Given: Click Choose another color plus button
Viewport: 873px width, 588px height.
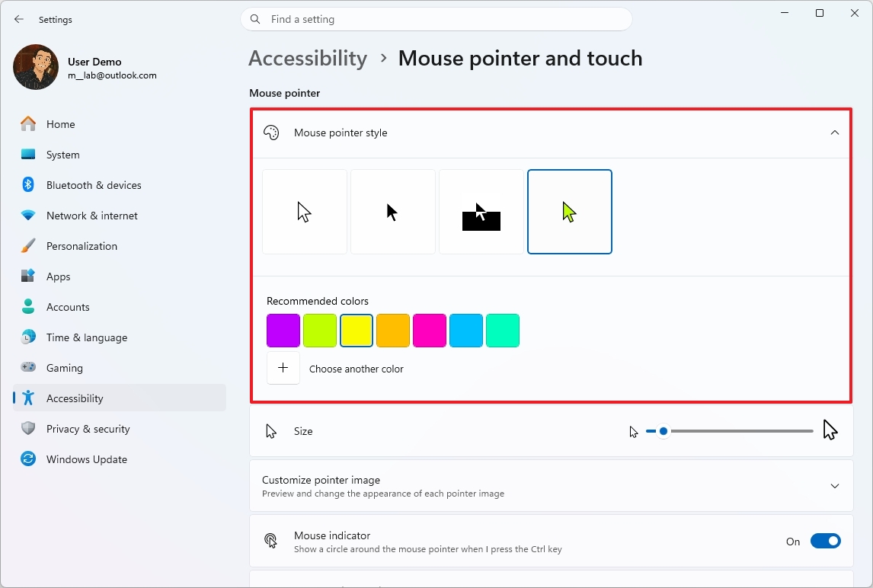Looking at the screenshot, I should 283,368.
